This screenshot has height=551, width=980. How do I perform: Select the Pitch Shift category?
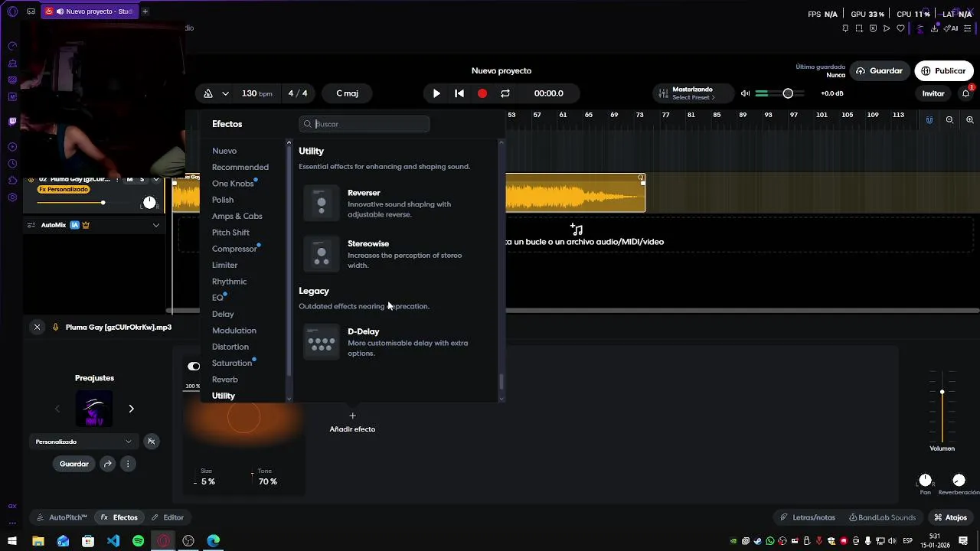[230, 233]
